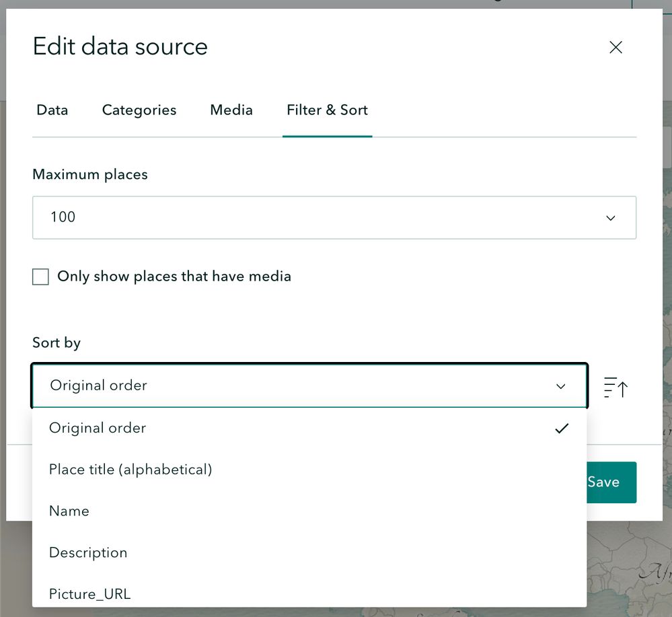The width and height of the screenshot is (672, 617).
Task: Go to the Media tab
Action: click(x=231, y=110)
